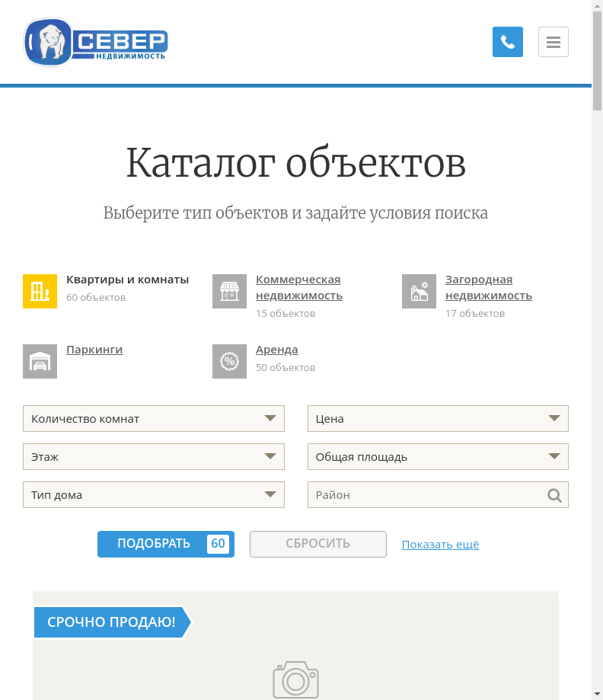Click the country house icon

coord(419,291)
